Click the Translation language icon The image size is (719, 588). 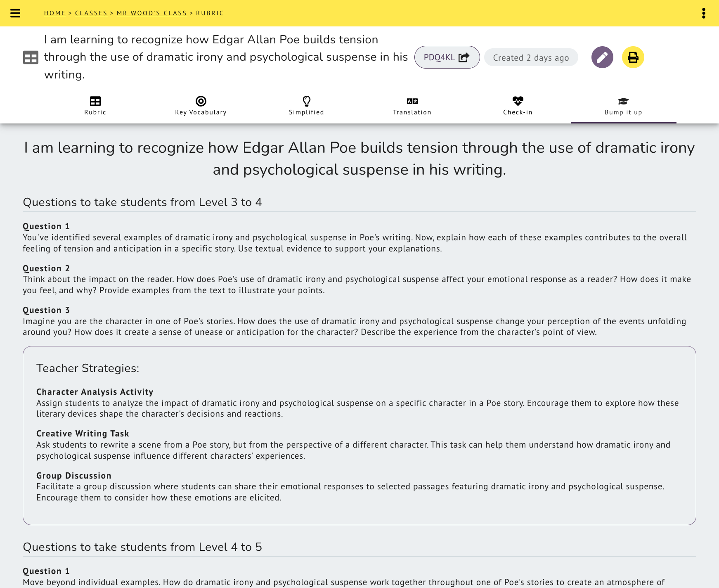(412, 101)
